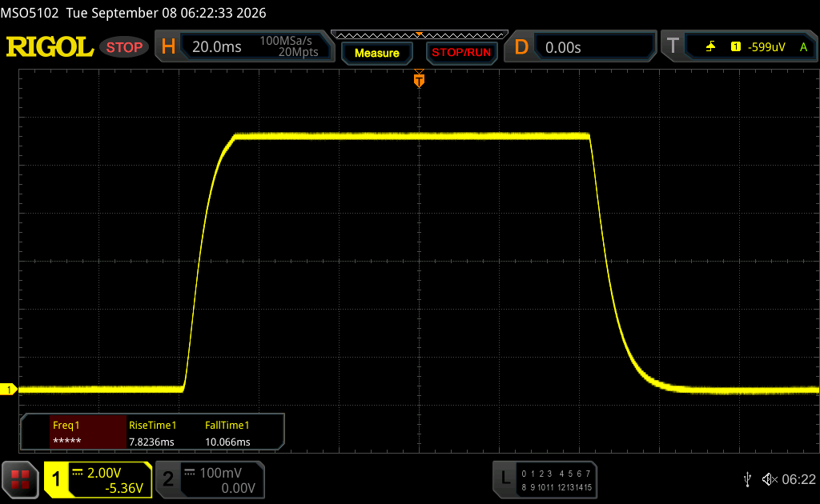Open the logic analyzer L icon
The width and height of the screenshot is (820, 504).
505,478
